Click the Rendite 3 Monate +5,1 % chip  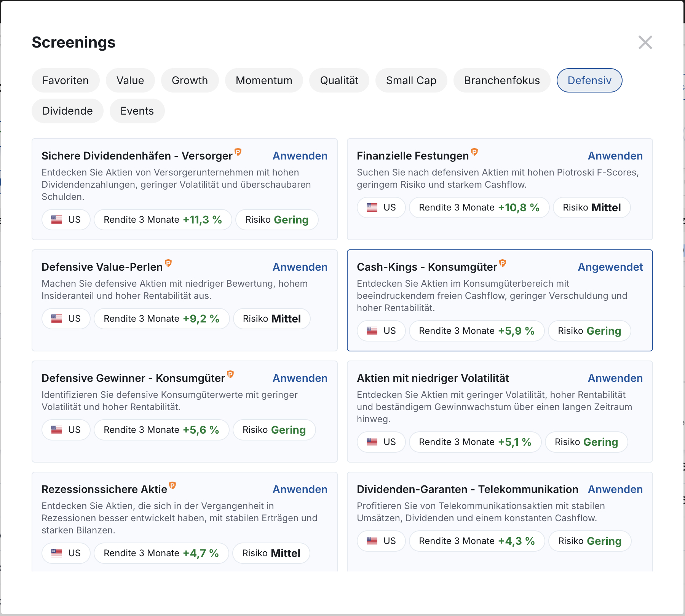(475, 442)
